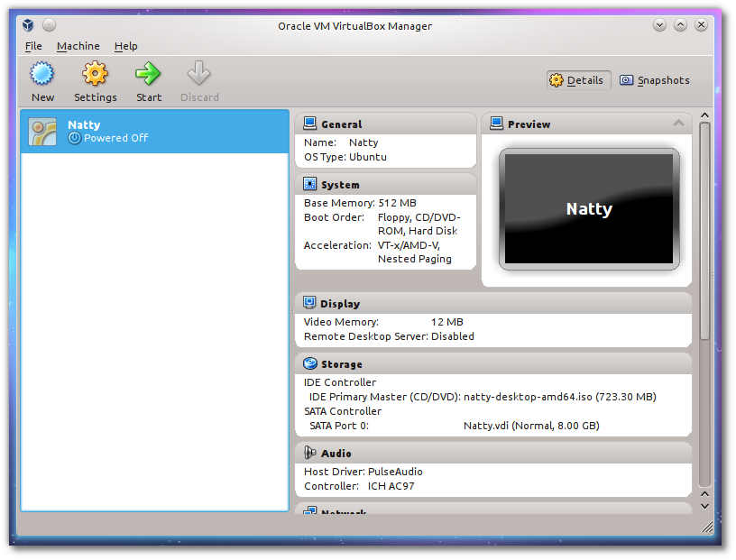Open the File menu

point(33,46)
